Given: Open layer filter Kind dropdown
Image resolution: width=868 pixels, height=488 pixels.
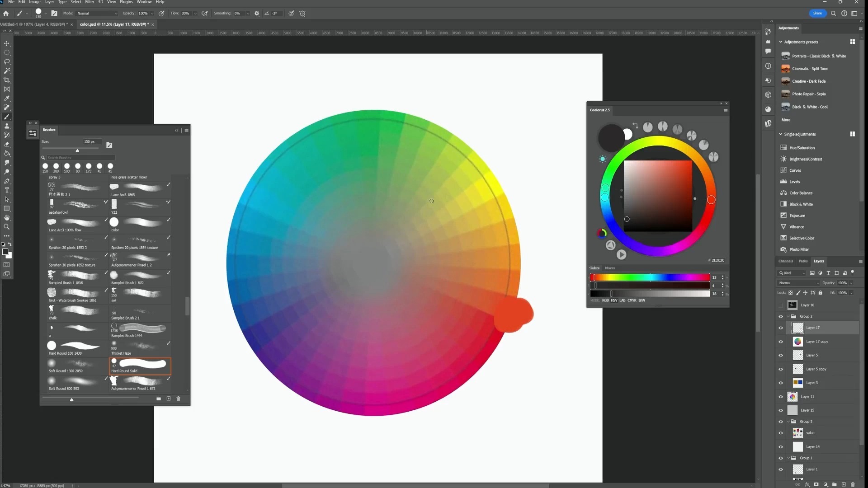Looking at the screenshot, I should [792, 273].
